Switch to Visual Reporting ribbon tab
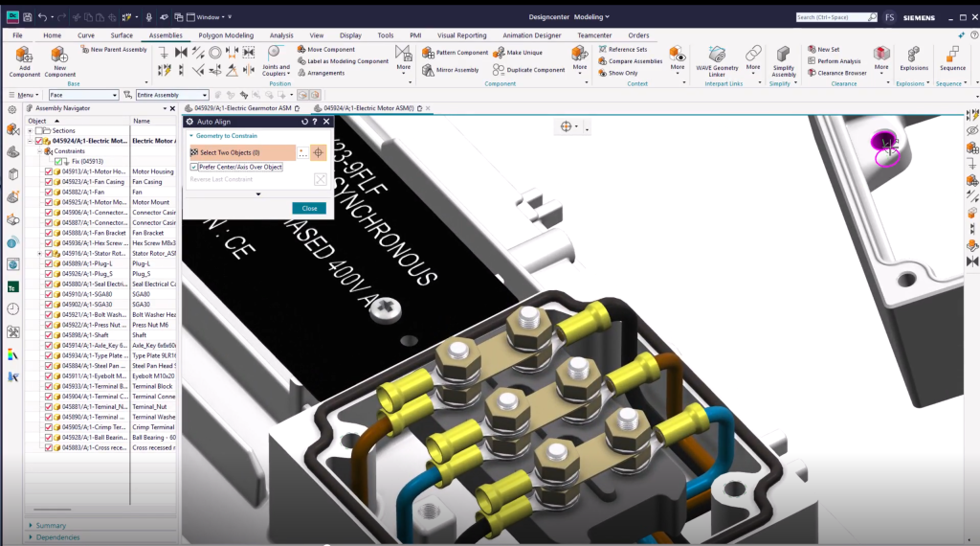 (x=462, y=35)
